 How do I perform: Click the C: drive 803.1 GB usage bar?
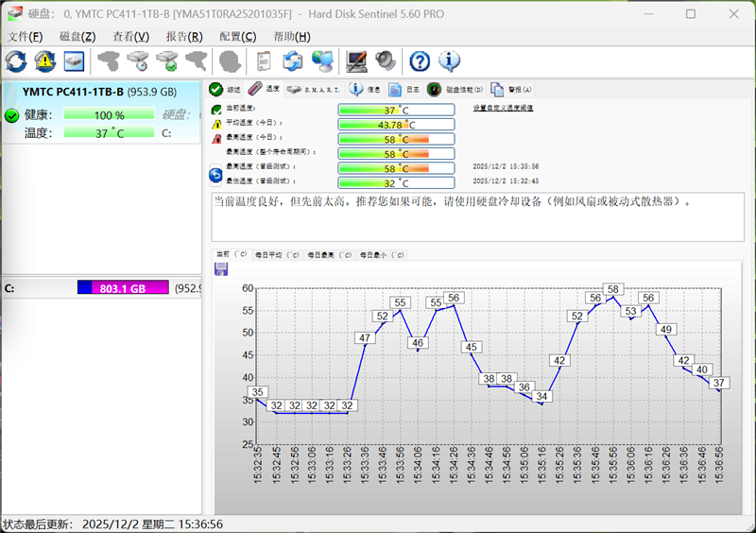point(122,287)
